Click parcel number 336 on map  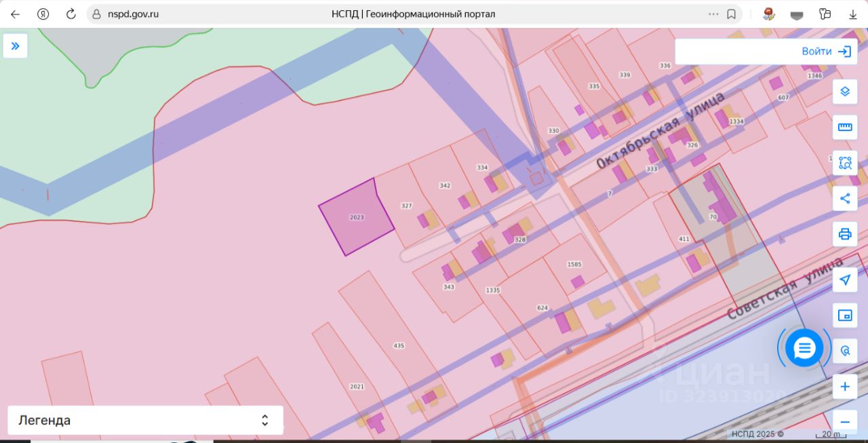click(x=665, y=65)
